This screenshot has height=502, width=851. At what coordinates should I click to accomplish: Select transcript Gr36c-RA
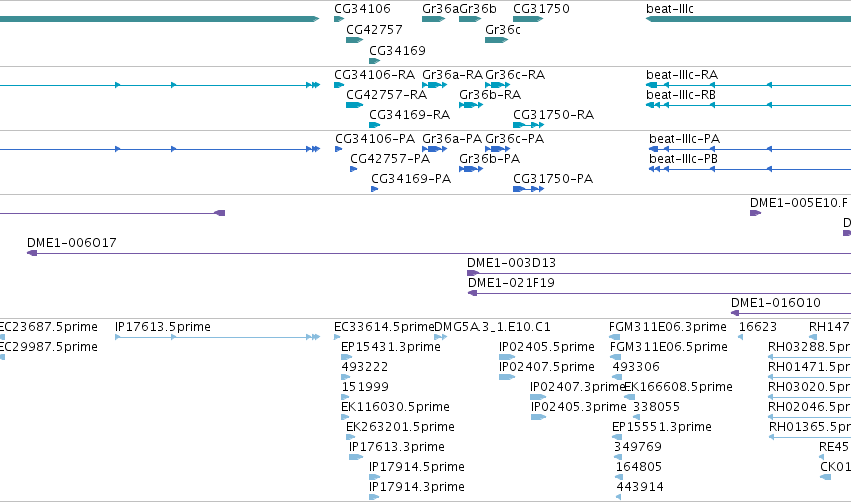515,75
